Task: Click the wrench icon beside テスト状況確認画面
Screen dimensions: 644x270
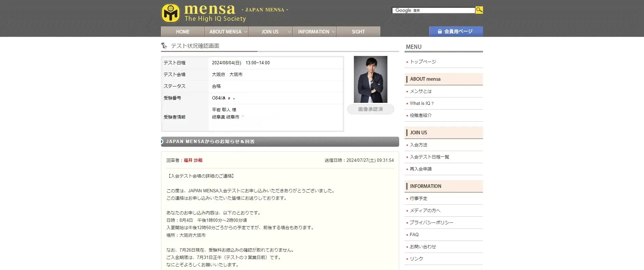Action: coord(164,46)
